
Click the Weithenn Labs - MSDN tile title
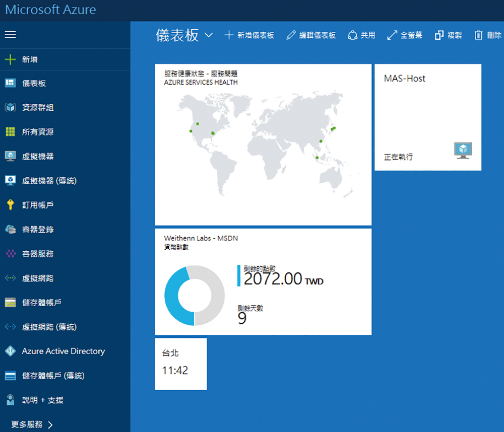pos(201,238)
